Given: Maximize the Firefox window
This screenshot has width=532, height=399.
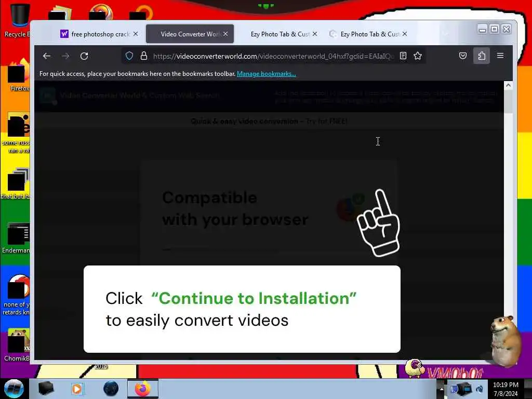Looking at the screenshot, I should pyautogui.click(x=495, y=29).
